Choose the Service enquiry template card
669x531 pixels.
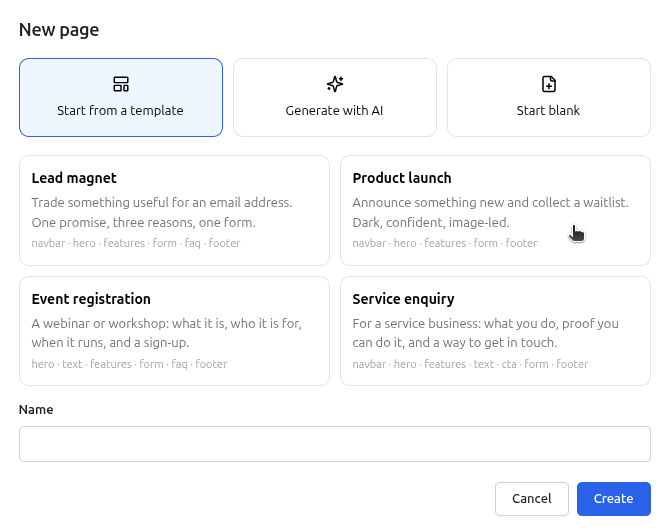pos(495,331)
